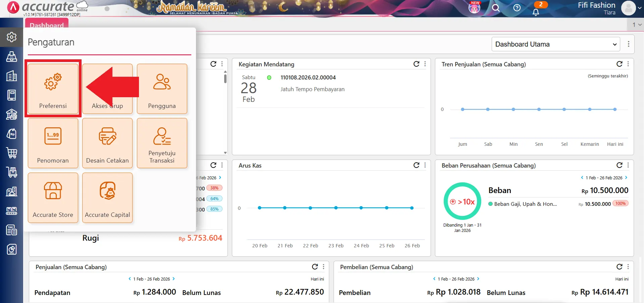Click the shopping cart sidebar icon

(x=12, y=153)
